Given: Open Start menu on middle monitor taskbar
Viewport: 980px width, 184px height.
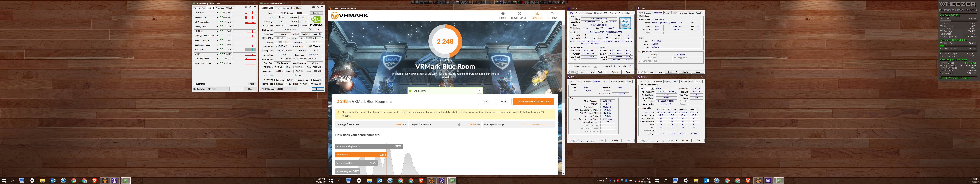Looking at the screenshot, I should pos(331,181).
